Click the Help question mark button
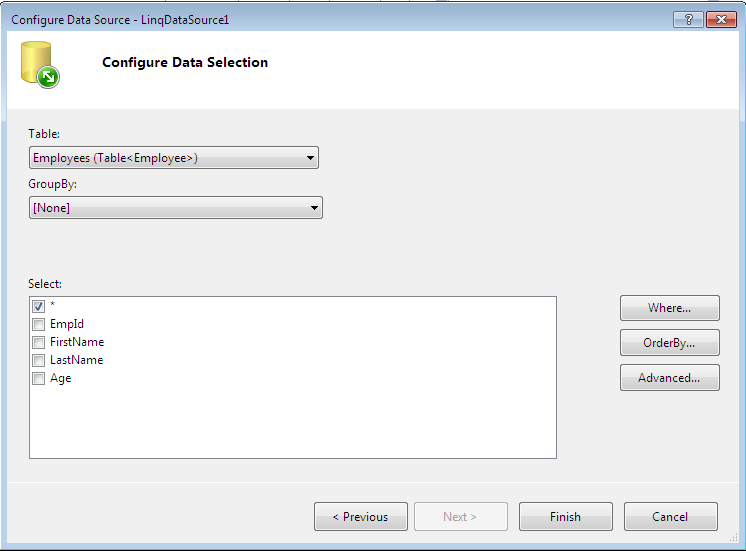746x551 pixels. tap(687, 19)
